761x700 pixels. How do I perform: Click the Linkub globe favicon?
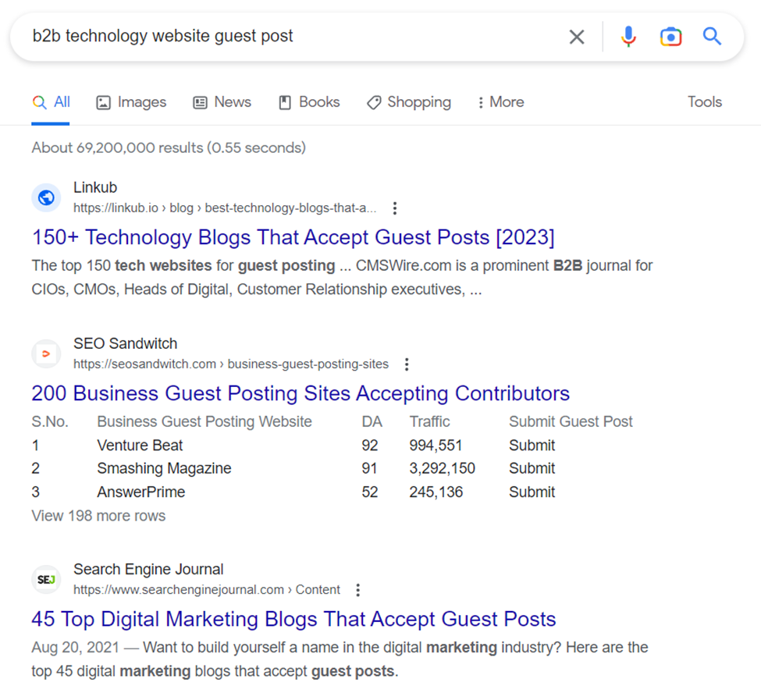pyautogui.click(x=46, y=197)
